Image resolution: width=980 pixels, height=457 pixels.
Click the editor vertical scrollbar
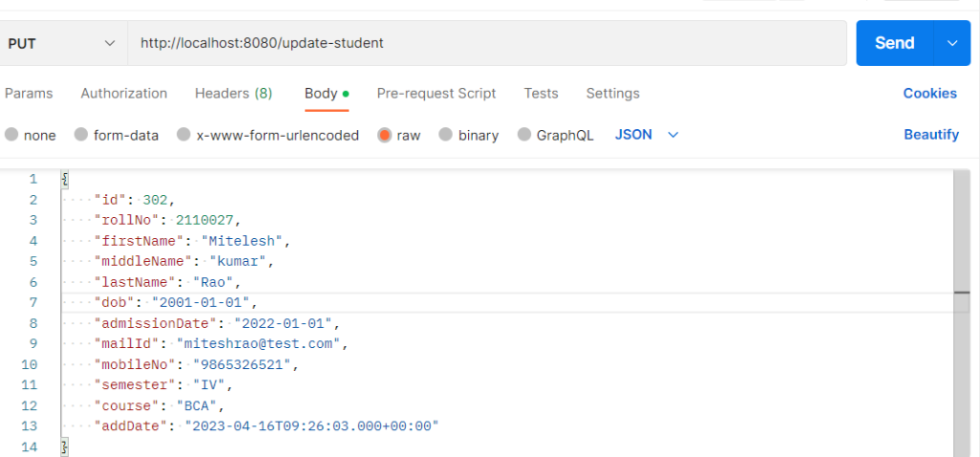coord(962,313)
